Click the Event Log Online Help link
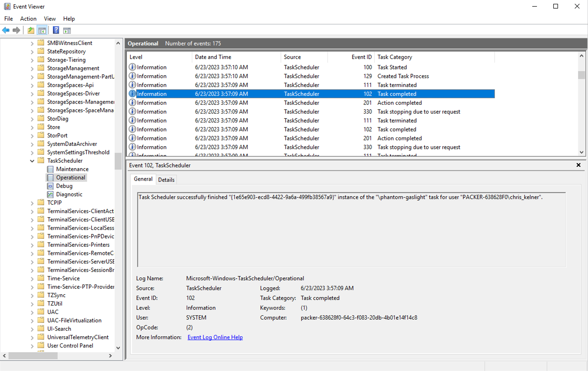588x371 pixels. click(x=215, y=337)
